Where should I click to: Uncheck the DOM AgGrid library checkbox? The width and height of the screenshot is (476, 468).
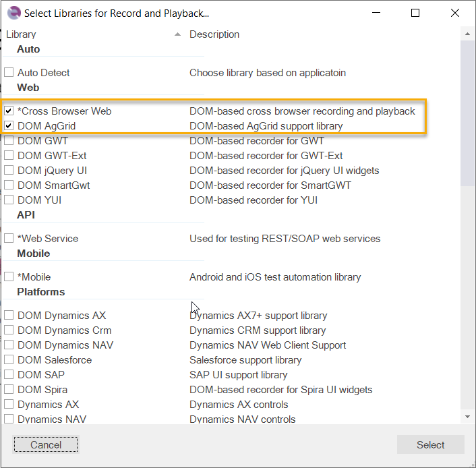[x=9, y=126]
